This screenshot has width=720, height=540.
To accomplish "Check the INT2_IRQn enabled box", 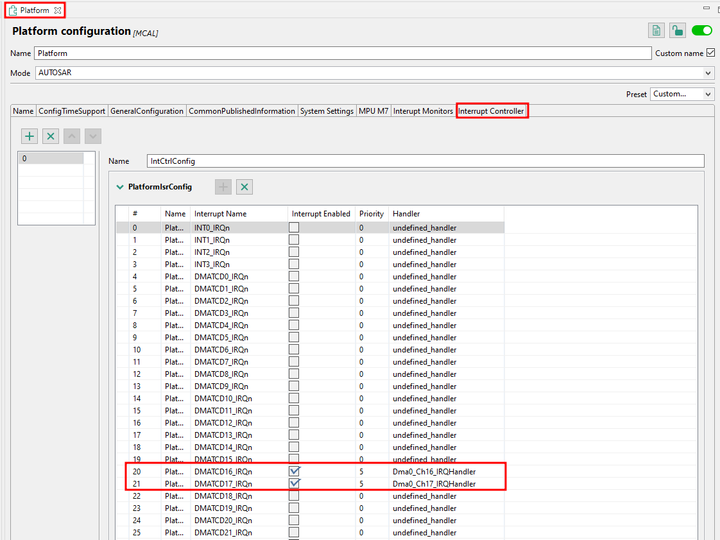I will point(294,252).
